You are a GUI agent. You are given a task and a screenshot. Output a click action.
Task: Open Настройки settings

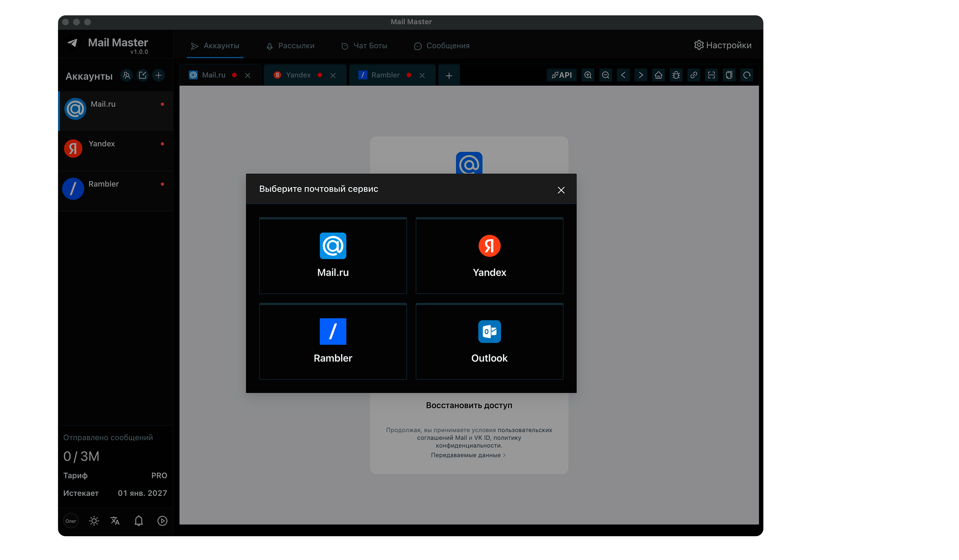722,45
